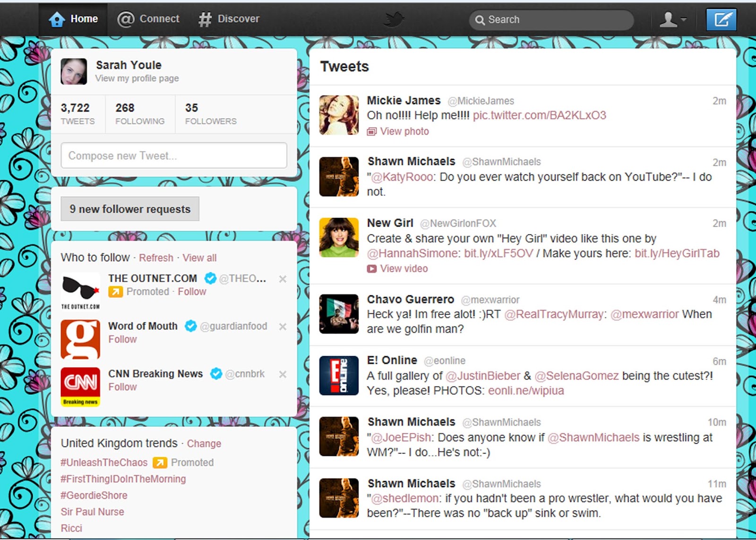Open the Discover tab
The image size is (756, 540).
[x=229, y=19]
